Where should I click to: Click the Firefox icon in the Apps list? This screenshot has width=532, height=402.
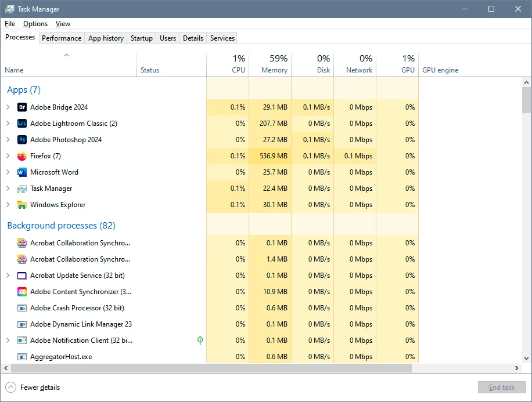pos(21,156)
